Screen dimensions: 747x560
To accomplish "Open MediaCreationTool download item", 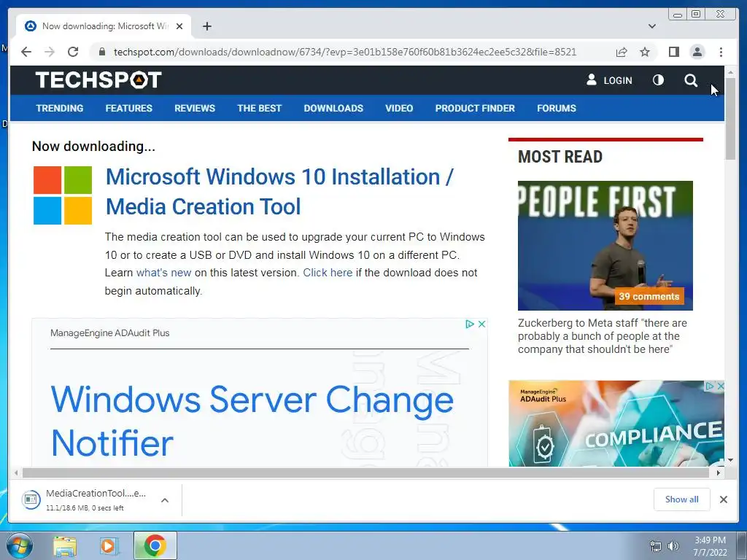I will click(85, 499).
